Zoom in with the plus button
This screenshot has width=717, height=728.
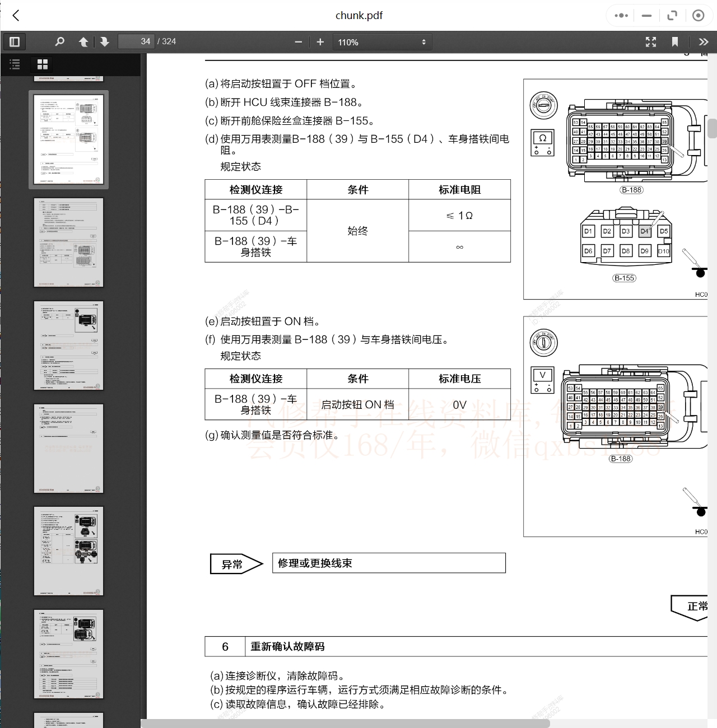coord(320,42)
